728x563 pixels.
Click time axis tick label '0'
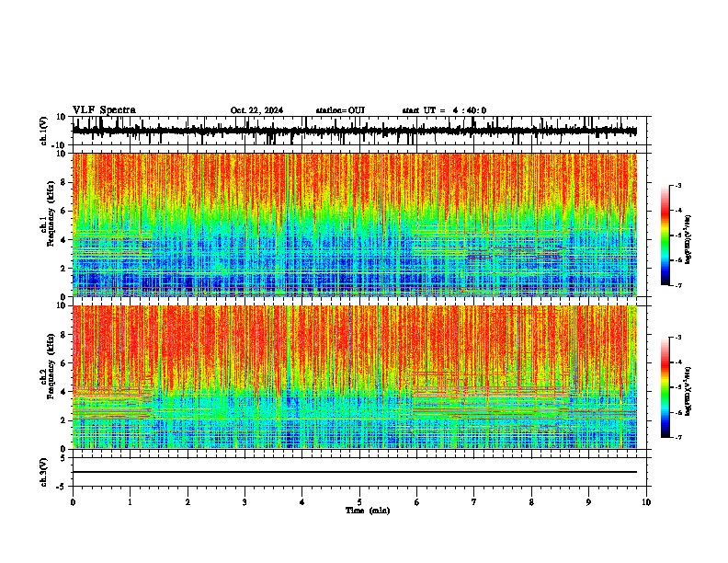(x=73, y=501)
